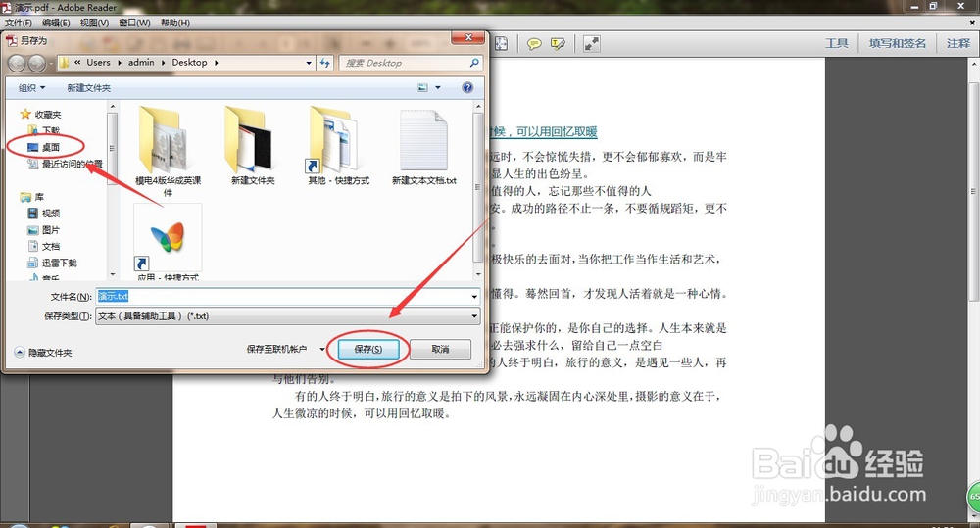The height and width of the screenshot is (528, 980).
Task: Open the 组织 dropdown menu
Action: coord(32,88)
